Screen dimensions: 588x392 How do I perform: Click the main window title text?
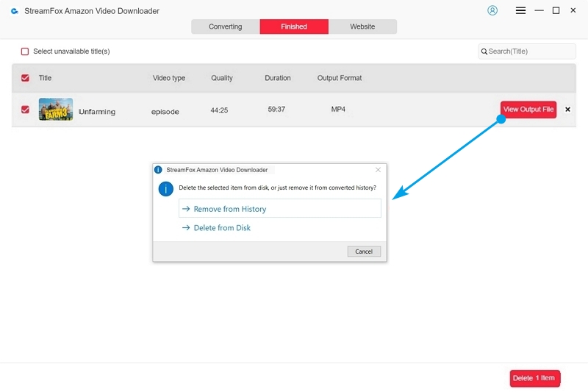(91, 11)
